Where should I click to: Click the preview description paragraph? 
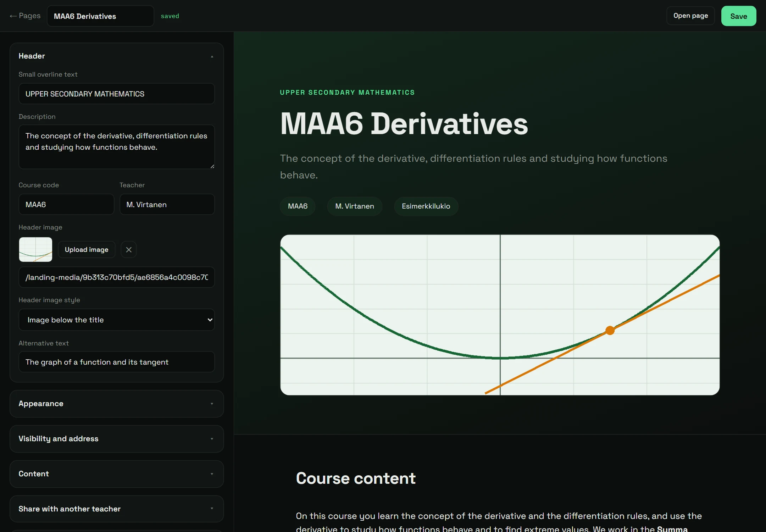coord(474,167)
